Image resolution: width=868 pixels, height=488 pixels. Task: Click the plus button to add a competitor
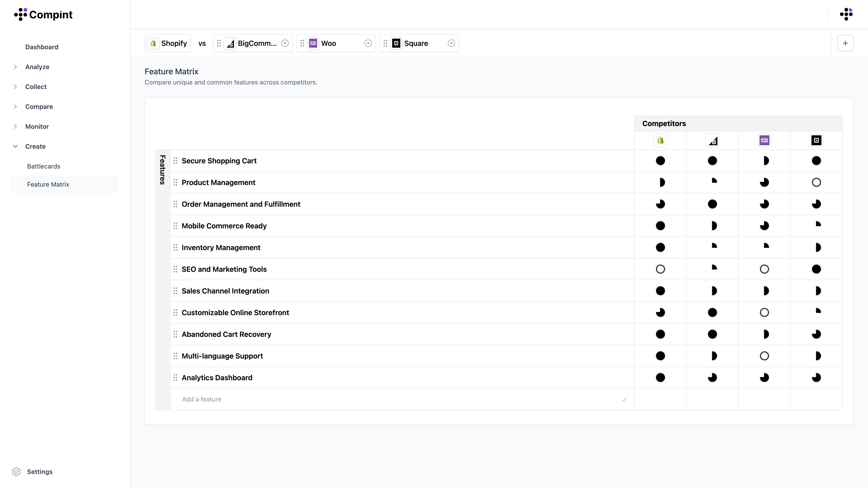[x=845, y=43]
